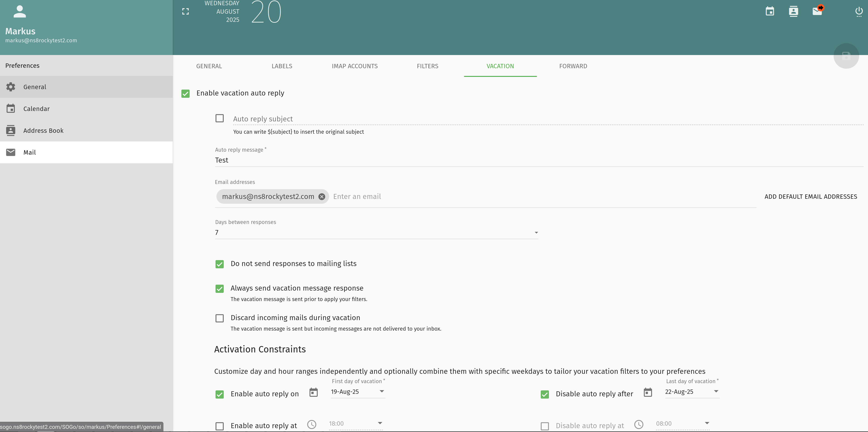This screenshot has height=432, width=868.
Task: Open last day of vacation calendar picker
Action: tap(648, 392)
